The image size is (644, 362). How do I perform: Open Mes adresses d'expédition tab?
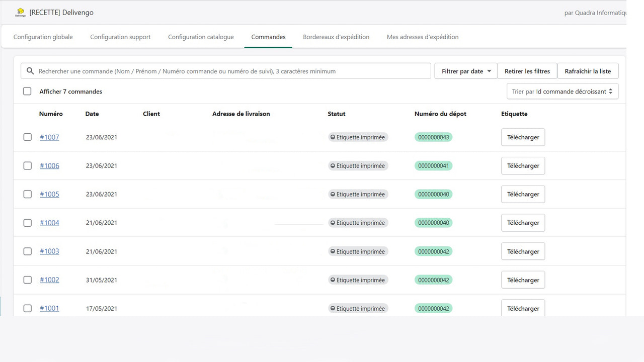(x=423, y=37)
